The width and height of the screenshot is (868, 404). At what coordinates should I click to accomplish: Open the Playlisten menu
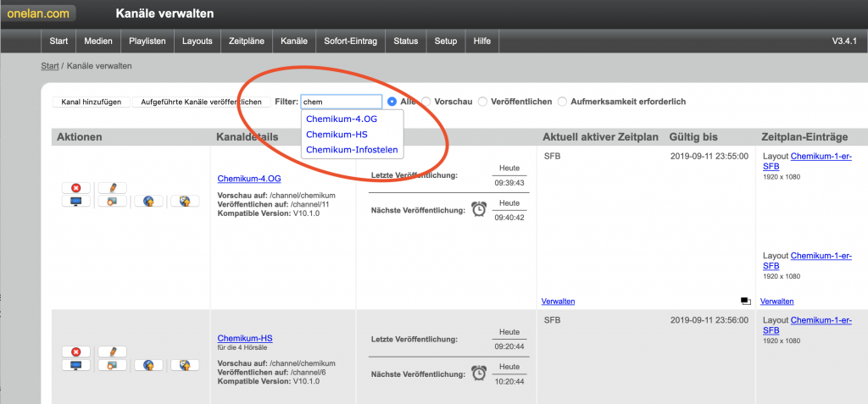[x=147, y=41]
